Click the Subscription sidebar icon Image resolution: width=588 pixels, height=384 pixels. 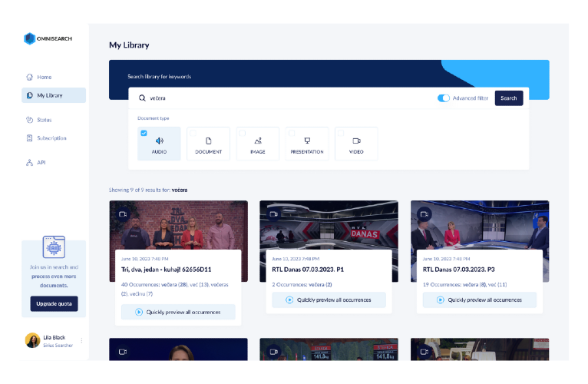coord(30,138)
